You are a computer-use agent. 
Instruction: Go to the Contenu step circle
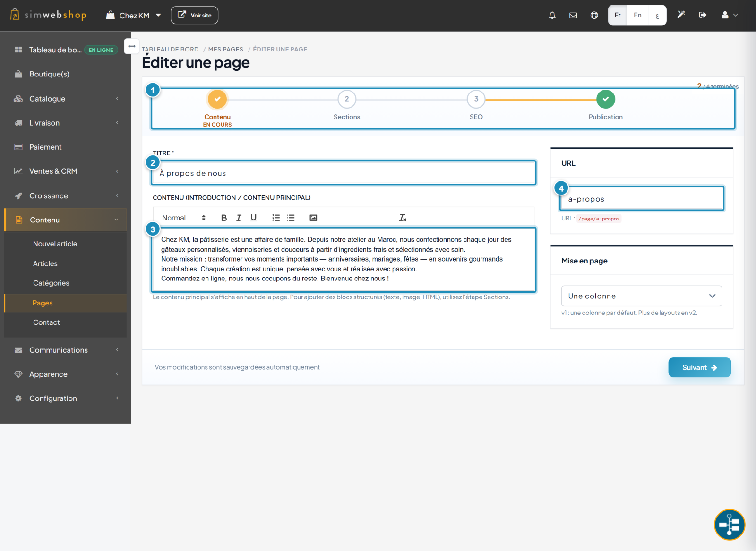(x=217, y=99)
